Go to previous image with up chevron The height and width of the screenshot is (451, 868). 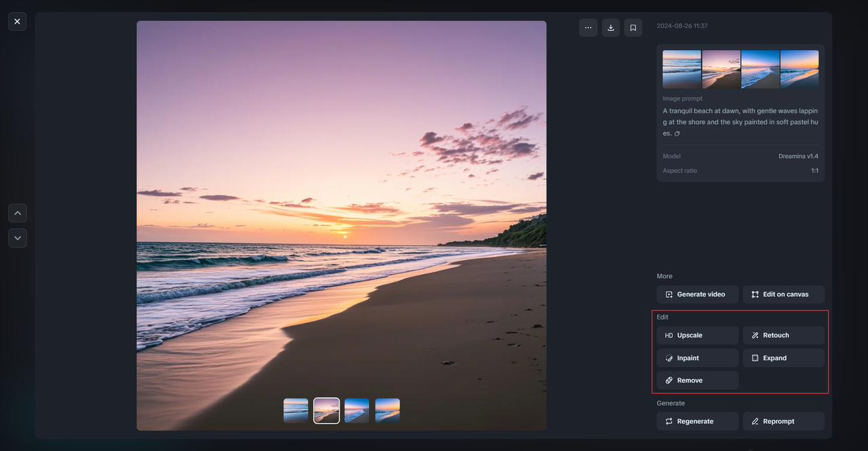[x=18, y=213]
